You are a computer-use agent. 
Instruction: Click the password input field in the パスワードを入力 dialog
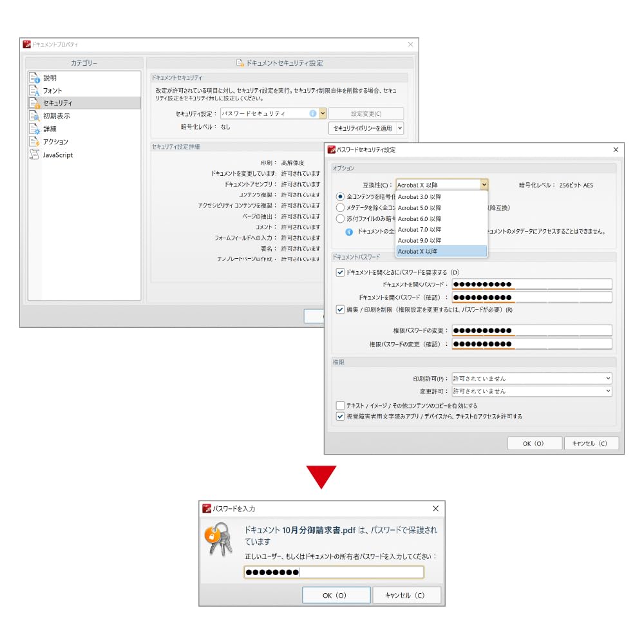(334, 572)
